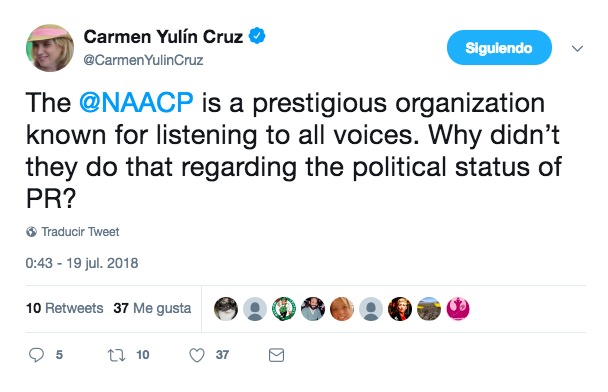Click the Carmen Yulín Cruz display name
This screenshot has height=392, width=608.
pyautogui.click(x=163, y=37)
